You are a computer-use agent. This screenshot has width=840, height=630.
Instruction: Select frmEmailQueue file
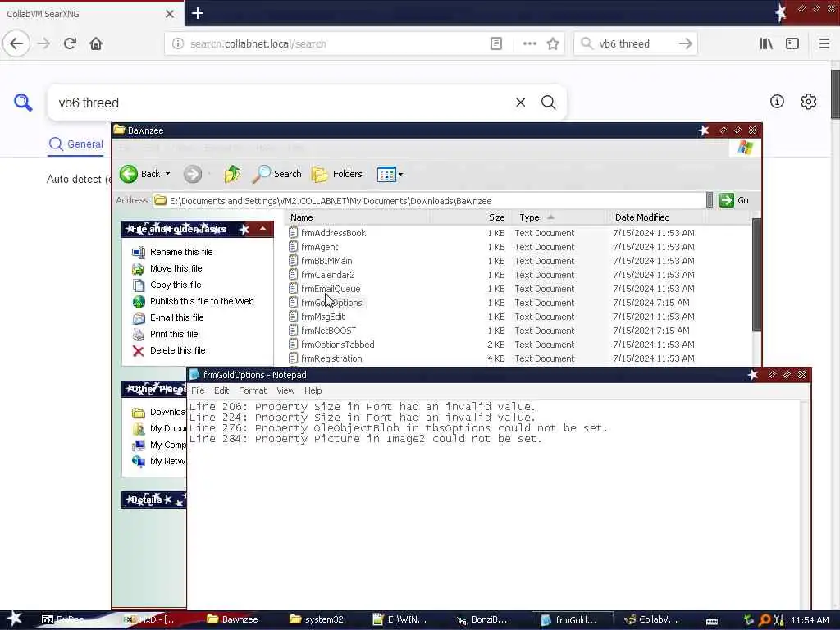[x=331, y=289]
